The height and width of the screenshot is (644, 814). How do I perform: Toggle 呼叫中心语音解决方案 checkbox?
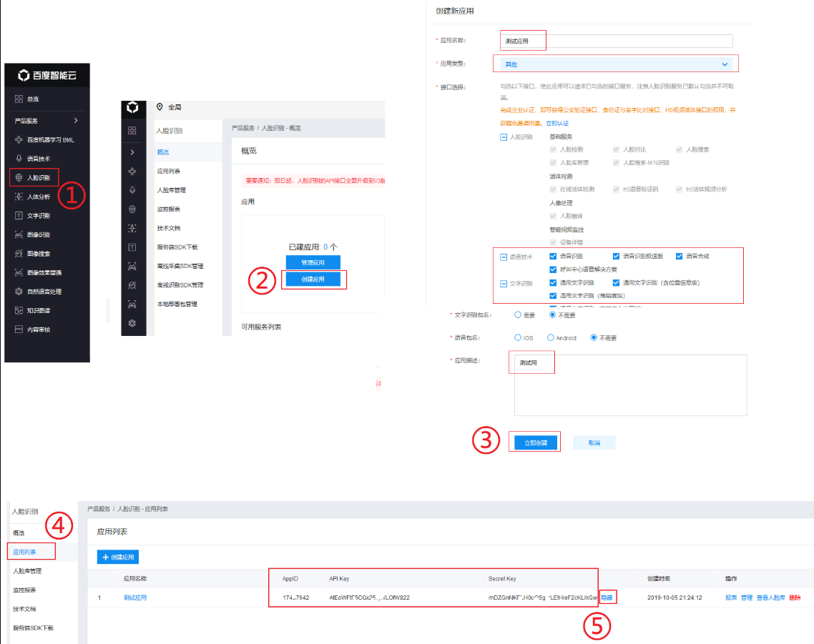click(x=553, y=269)
